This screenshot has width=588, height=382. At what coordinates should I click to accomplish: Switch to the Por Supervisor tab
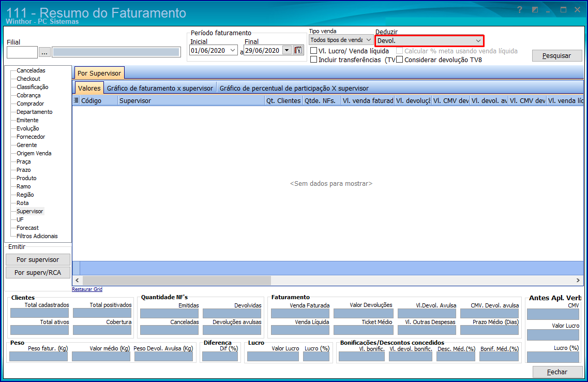coord(99,73)
